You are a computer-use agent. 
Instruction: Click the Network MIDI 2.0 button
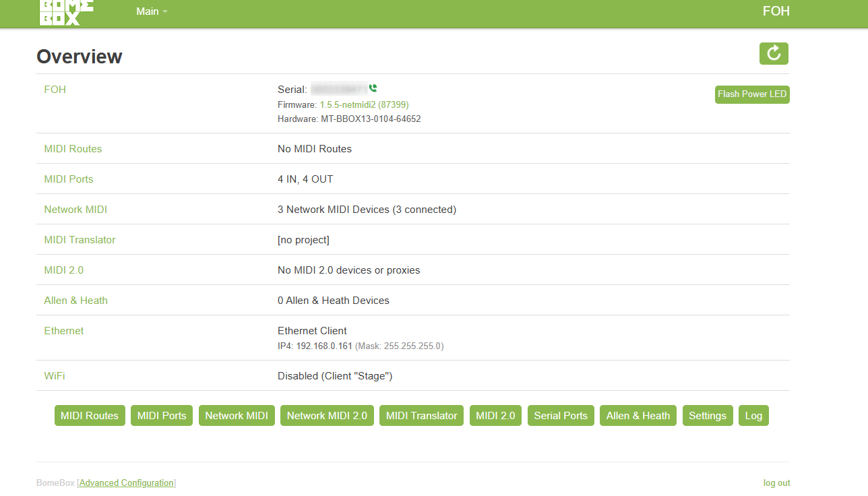(x=327, y=416)
